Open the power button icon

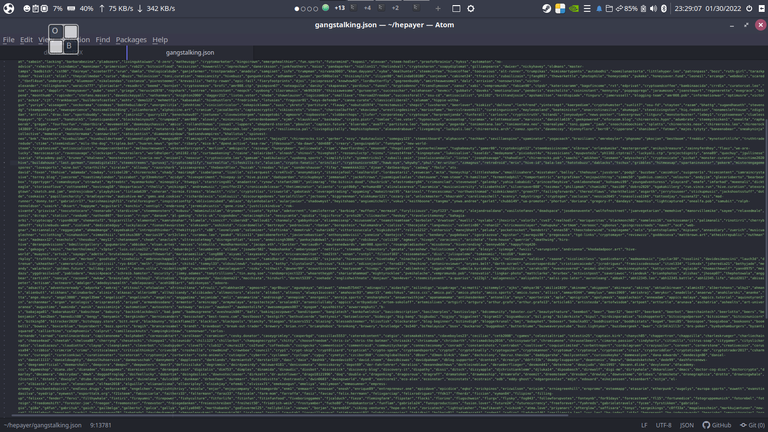(x=749, y=8)
